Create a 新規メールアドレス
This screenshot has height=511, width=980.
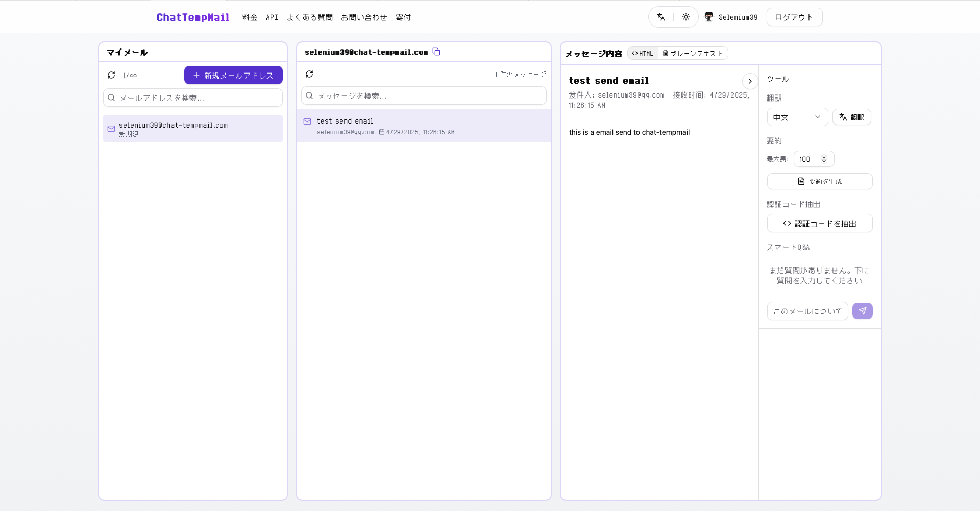233,75
